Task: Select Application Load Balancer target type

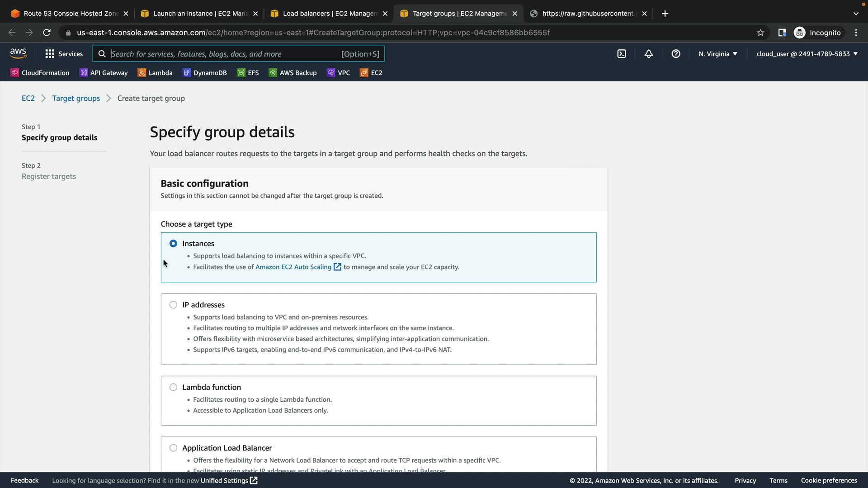Action: point(173,448)
